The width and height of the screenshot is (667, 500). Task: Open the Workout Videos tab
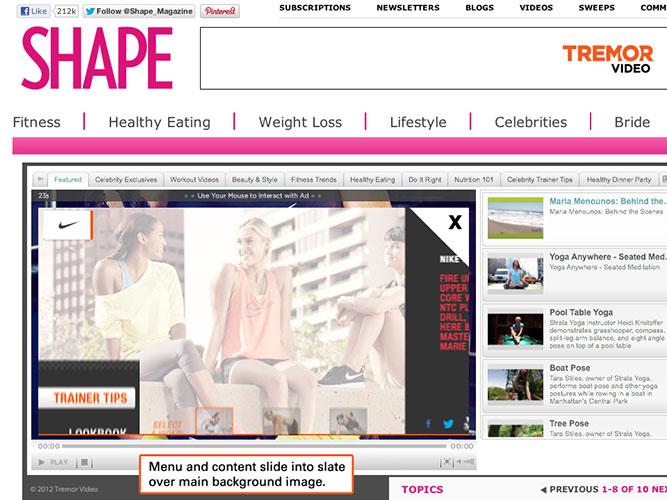click(194, 180)
